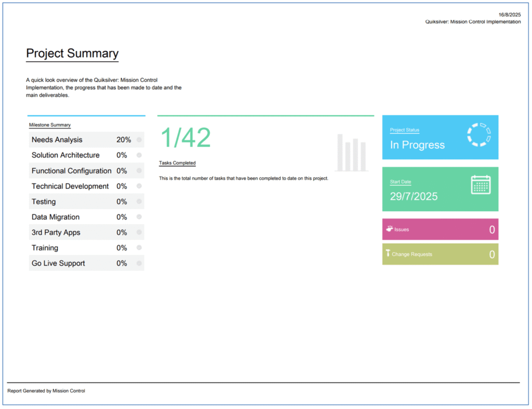Viewport: 532px width, 409px height.
Task: Select the Training milestone name
Action: 45,248
